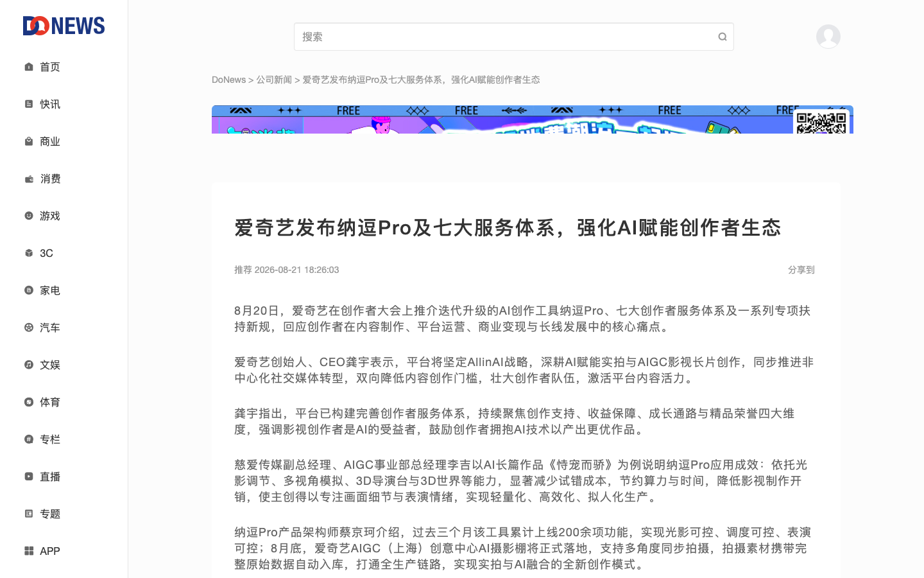924x578 pixels.
Task: Click the 直播 play icon
Action: 29,477
